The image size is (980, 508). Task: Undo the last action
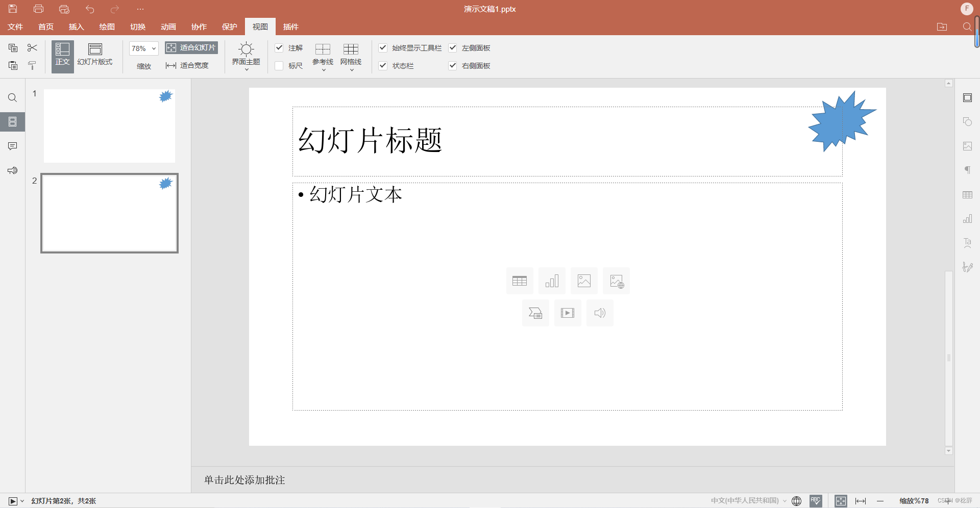click(x=90, y=9)
